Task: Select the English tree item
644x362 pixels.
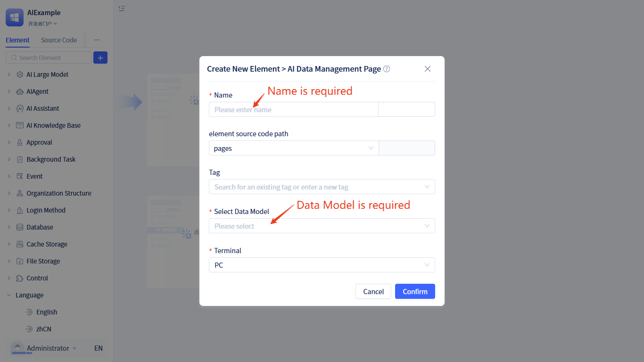Action: click(47, 312)
